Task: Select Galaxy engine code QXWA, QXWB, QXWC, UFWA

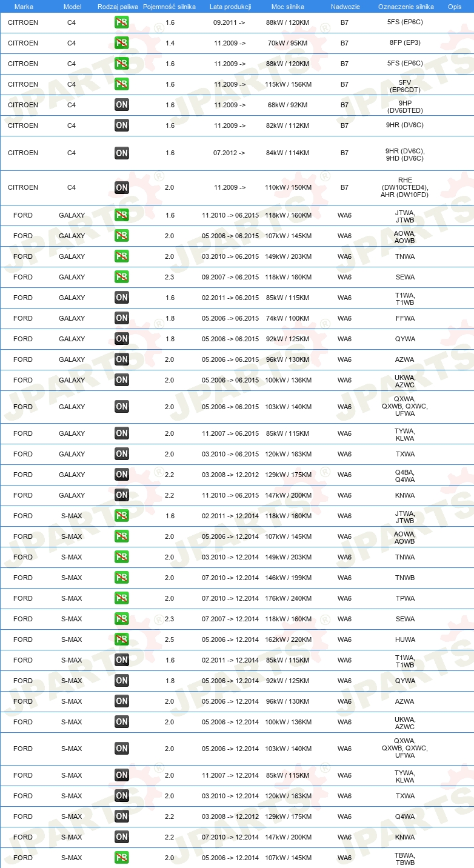Action: [405, 406]
